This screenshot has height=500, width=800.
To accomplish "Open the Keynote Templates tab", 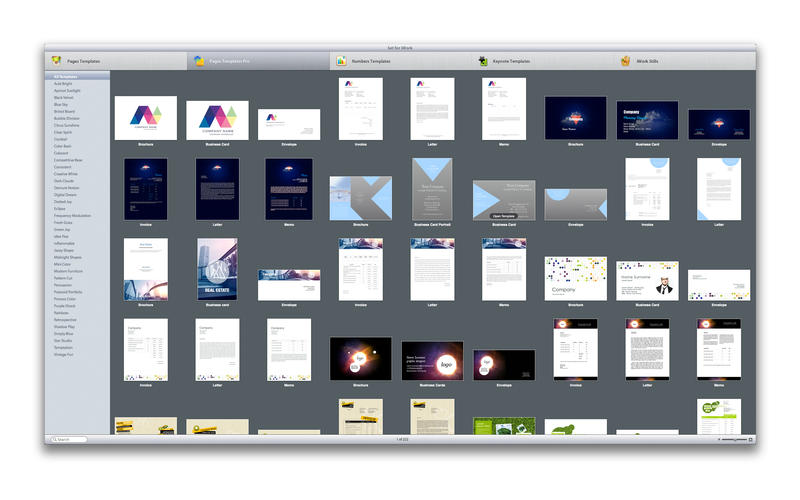I will tap(511, 61).
